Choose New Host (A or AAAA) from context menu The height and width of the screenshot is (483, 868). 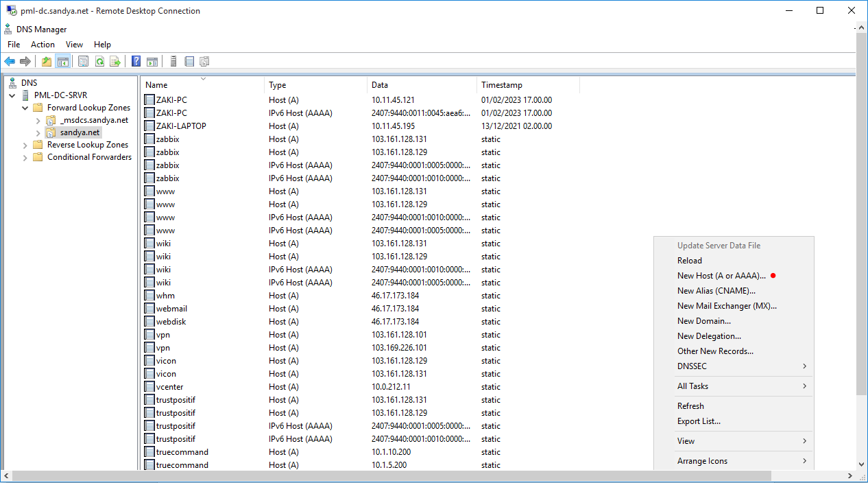click(x=721, y=276)
